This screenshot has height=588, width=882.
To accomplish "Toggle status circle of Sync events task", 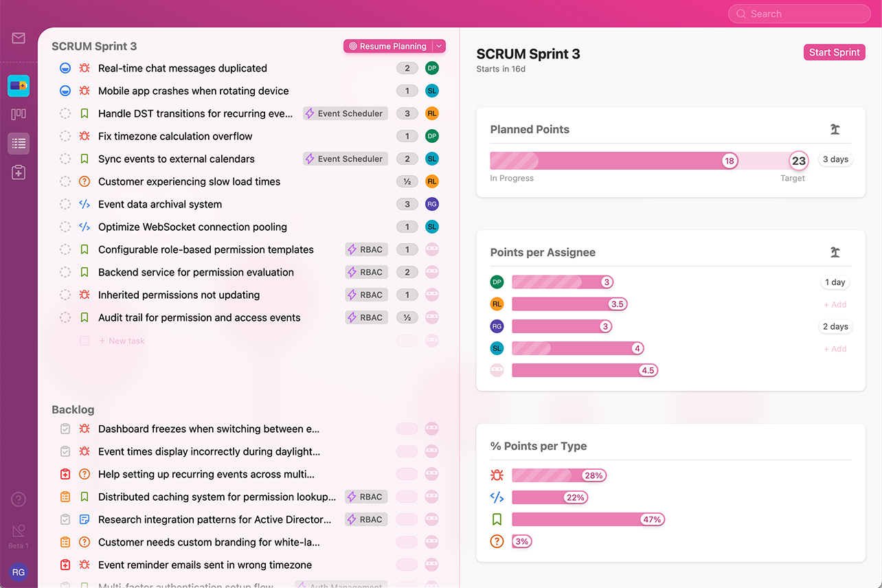I will [x=65, y=159].
